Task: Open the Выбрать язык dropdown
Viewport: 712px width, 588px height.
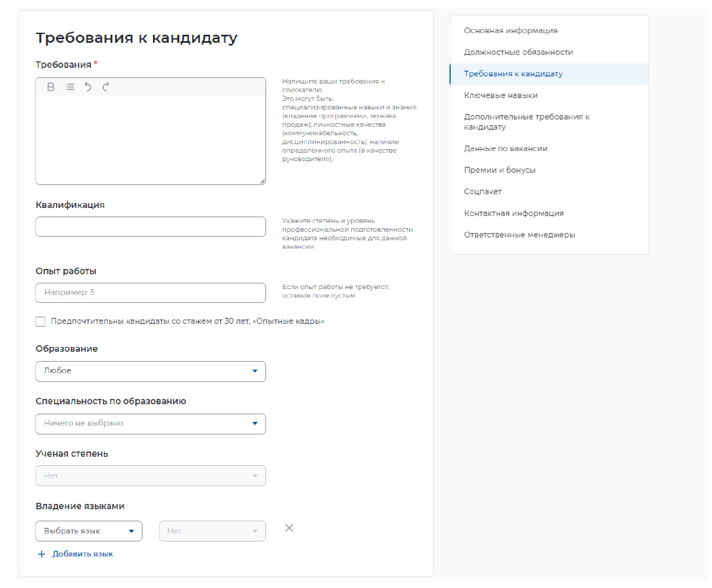Action: click(89, 531)
